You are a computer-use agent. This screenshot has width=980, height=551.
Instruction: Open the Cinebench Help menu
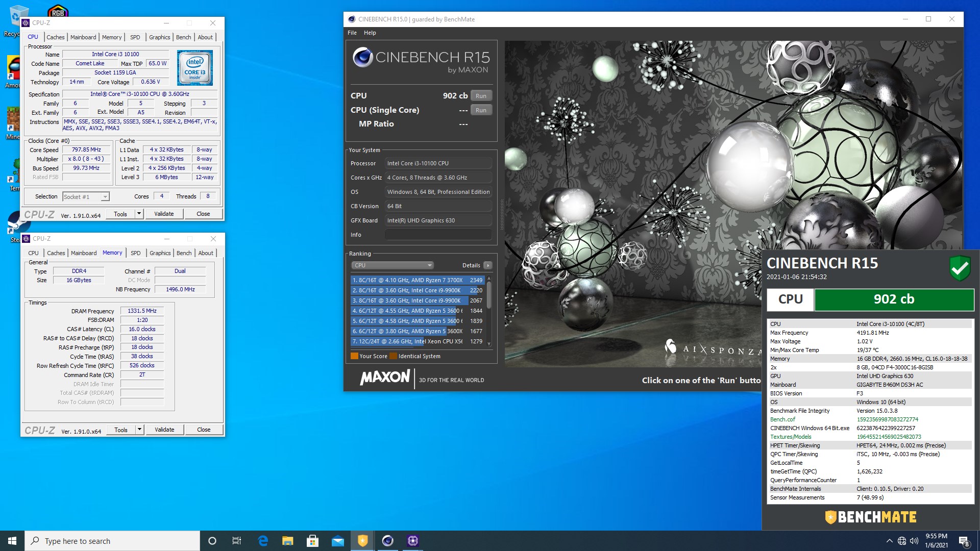tap(370, 33)
